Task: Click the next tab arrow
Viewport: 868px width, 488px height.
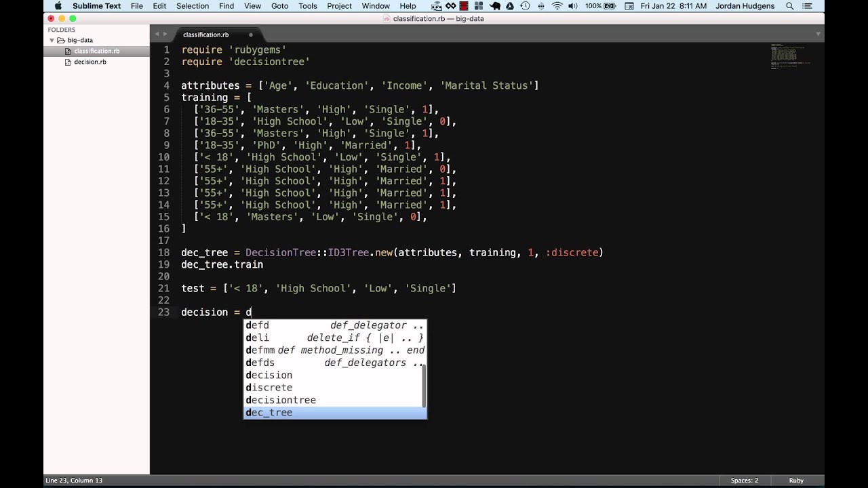Action: pos(165,34)
